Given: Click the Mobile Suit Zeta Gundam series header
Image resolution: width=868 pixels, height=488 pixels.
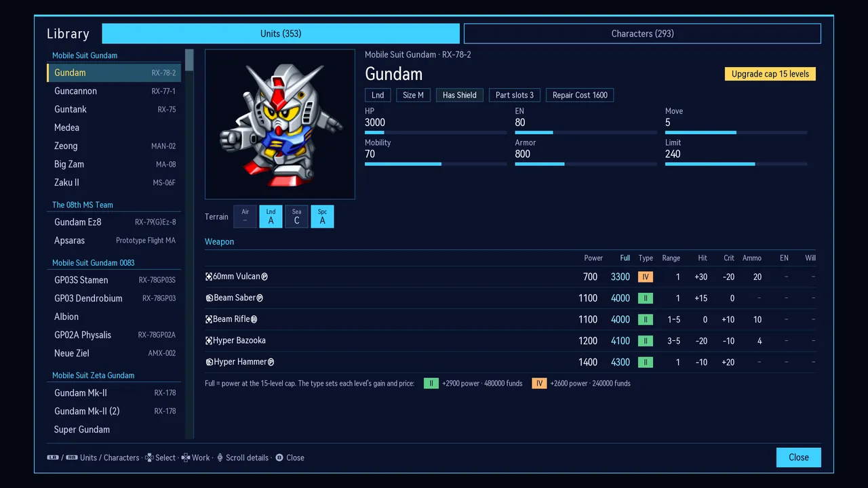Looking at the screenshot, I should point(94,375).
